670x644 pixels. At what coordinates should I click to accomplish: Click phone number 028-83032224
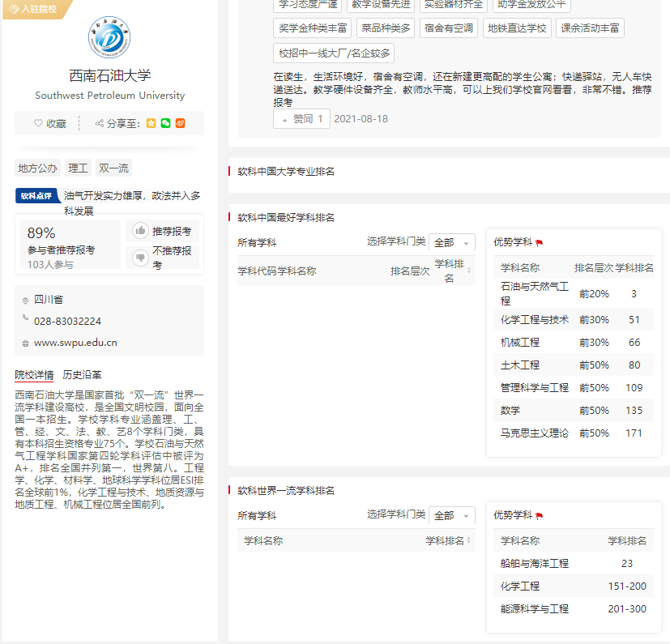coord(67,322)
